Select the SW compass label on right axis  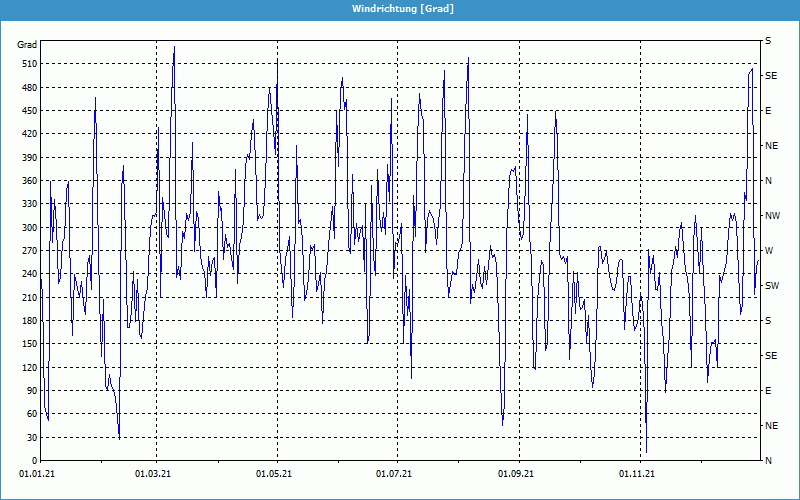tap(771, 286)
